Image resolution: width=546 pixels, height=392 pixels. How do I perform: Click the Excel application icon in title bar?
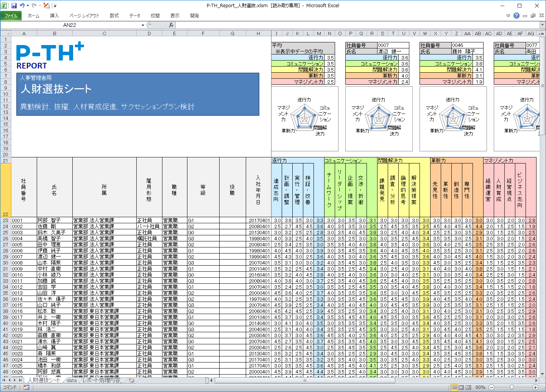tap(4, 6)
